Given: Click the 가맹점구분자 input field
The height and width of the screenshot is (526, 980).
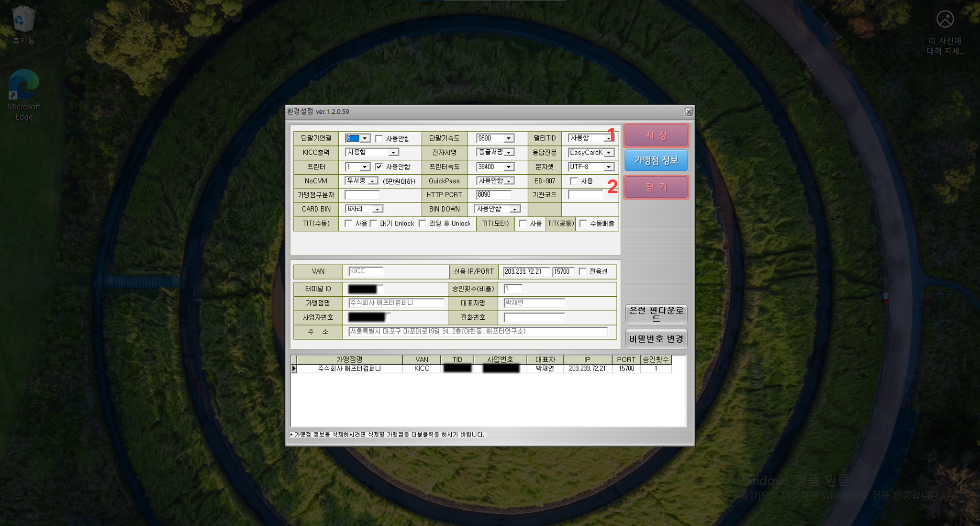Looking at the screenshot, I should 362,195.
